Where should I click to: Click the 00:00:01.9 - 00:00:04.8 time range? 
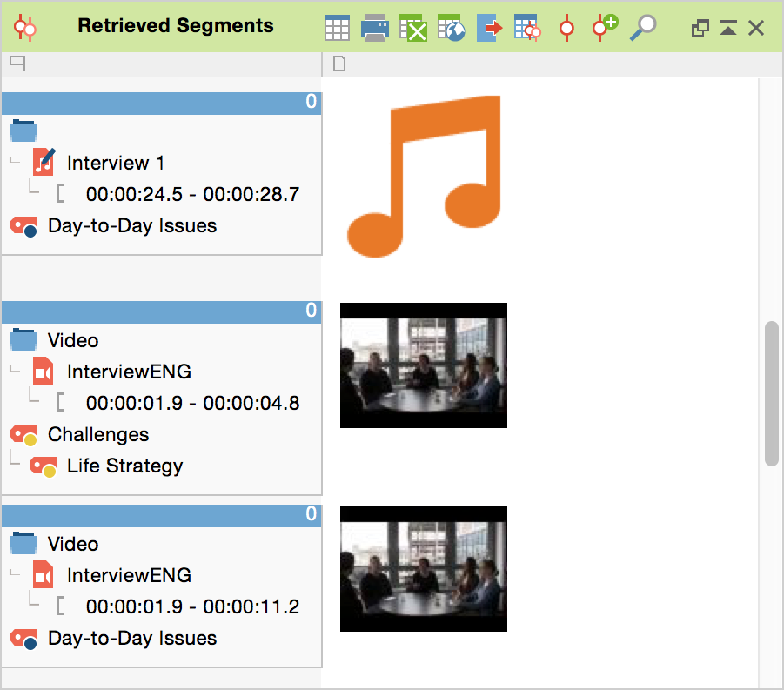(x=192, y=403)
